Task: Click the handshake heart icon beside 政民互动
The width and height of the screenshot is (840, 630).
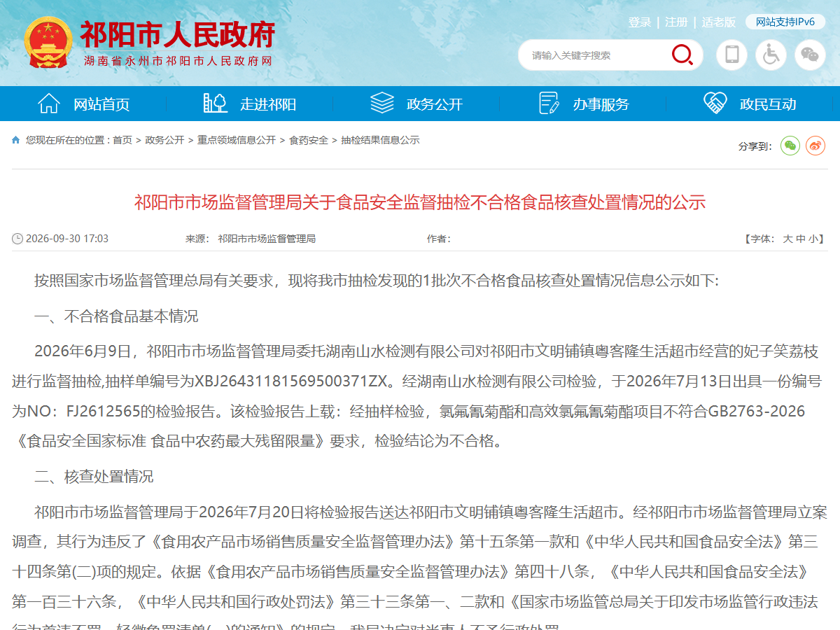Action: coord(715,103)
